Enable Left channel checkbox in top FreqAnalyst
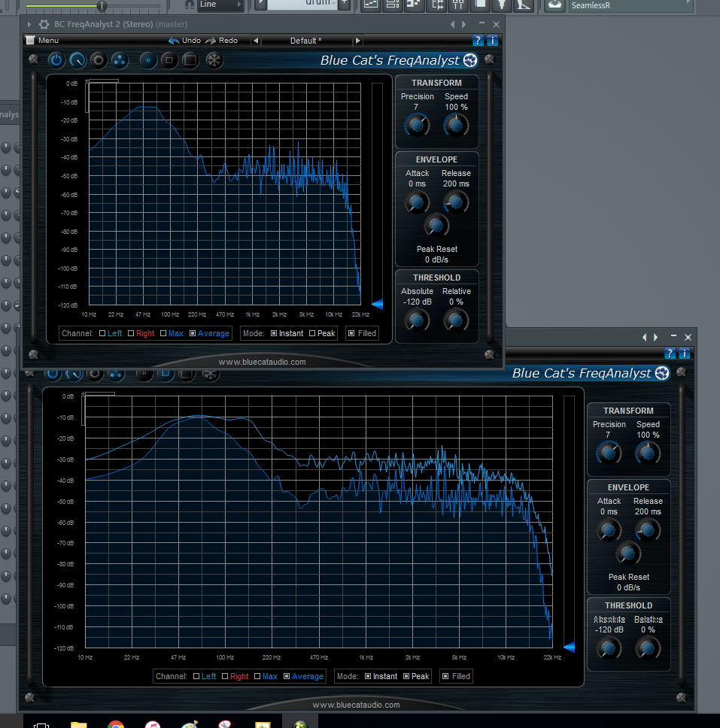Image resolution: width=720 pixels, height=728 pixels. (x=102, y=333)
